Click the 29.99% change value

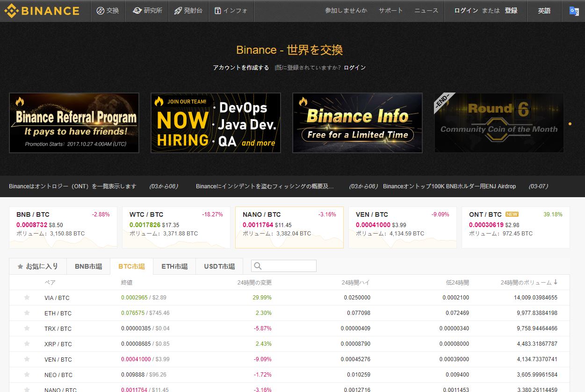pyautogui.click(x=262, y=298)
